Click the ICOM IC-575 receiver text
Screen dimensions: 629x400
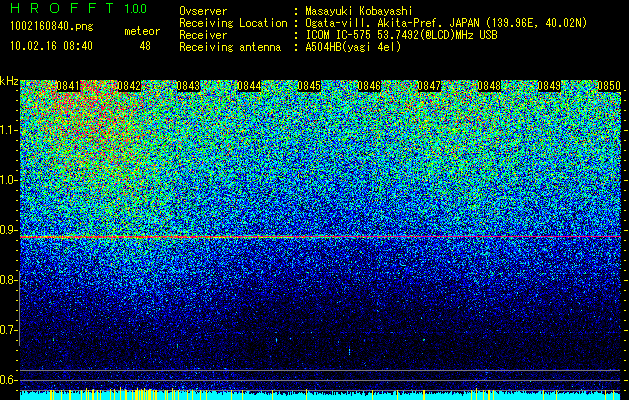(x=401, y=35)
